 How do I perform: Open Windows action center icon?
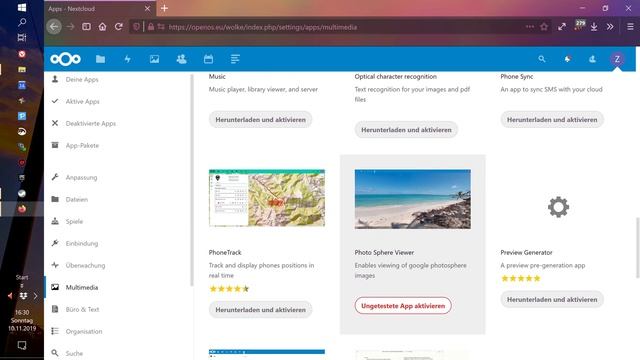click(22, 345)
